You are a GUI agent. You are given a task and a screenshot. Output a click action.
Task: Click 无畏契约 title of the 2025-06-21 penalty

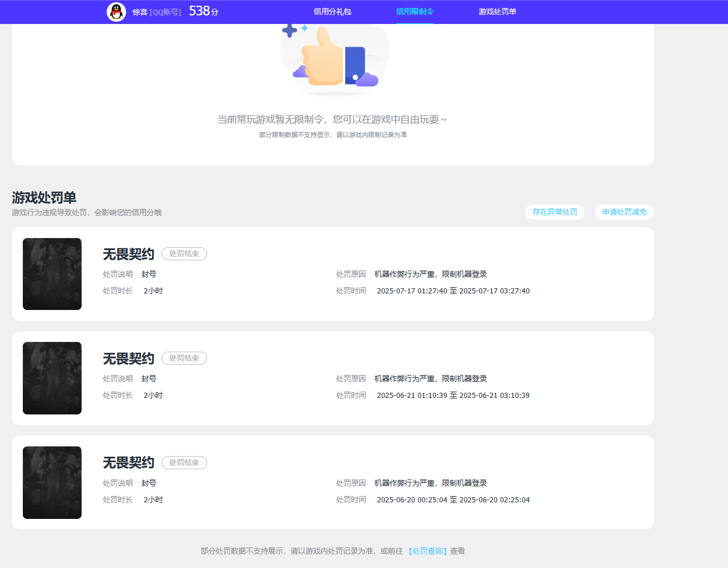pyautogui.click(x=128, y=358)
